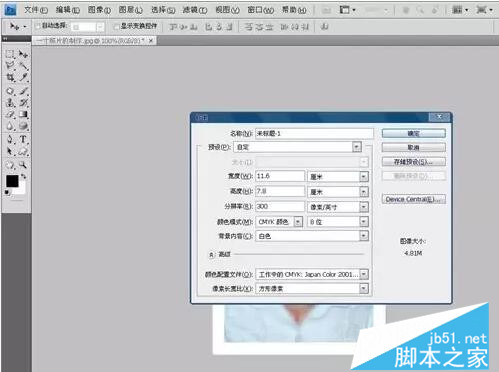
Task: Open the width unit dropdown (厘米)
Action: click(x=364, y=176)
